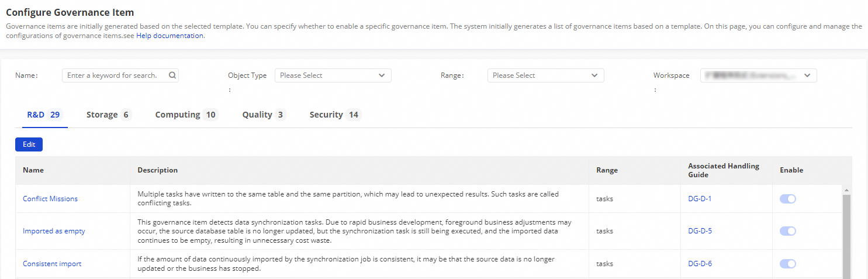The width and height of the screenshot is (868, 279).
Task: Select the Security tab
Action: (334, 115)
